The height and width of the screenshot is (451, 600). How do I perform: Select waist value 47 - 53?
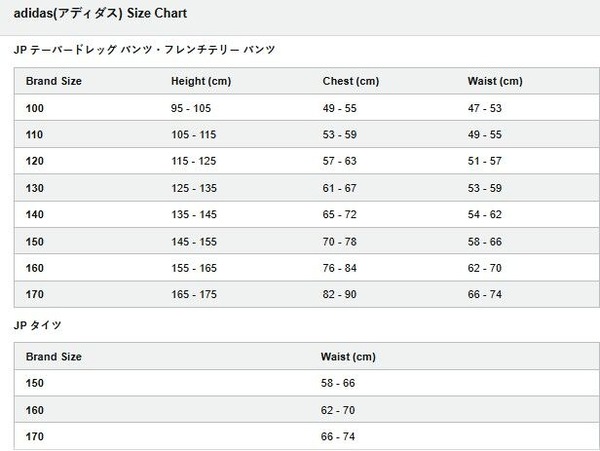(x=484, y=108)
